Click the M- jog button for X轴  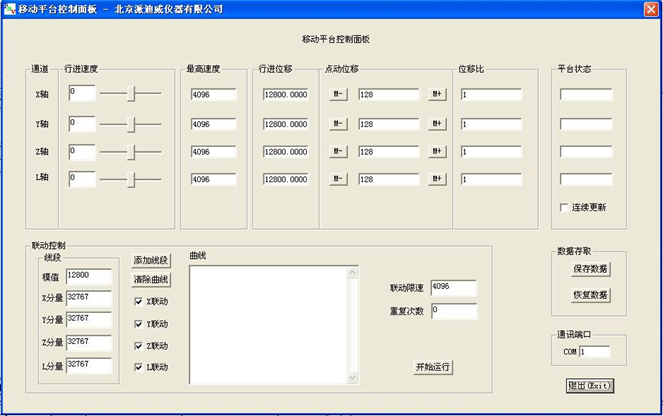(x=338, y=95)
